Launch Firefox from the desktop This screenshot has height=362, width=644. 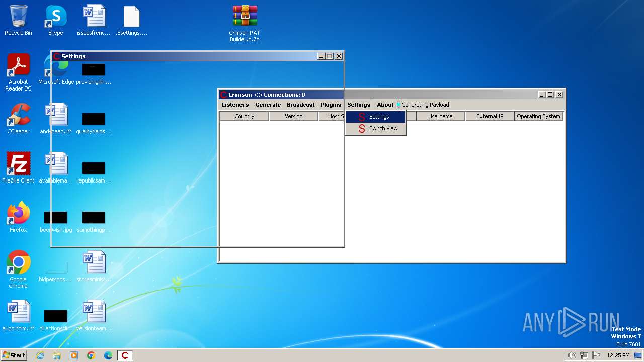pyautogui.click(x=18, y=217)
